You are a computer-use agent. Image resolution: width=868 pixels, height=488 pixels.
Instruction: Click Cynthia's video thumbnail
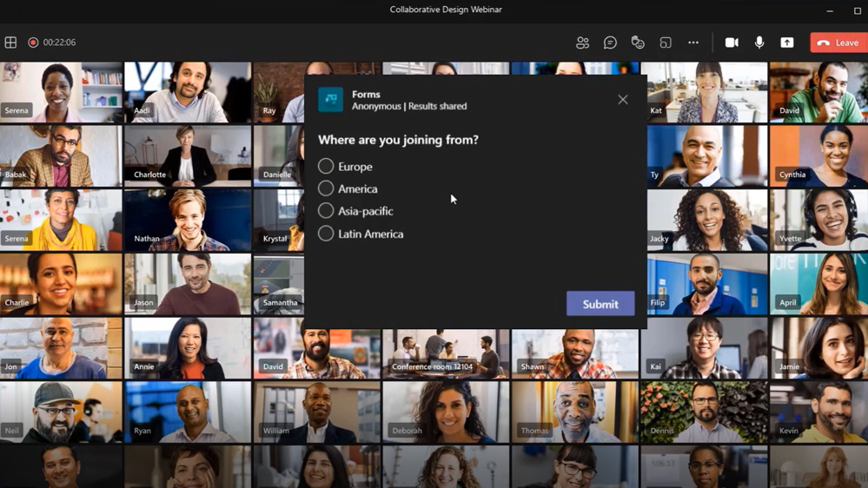pyautogui.click(x=818, y=156)
